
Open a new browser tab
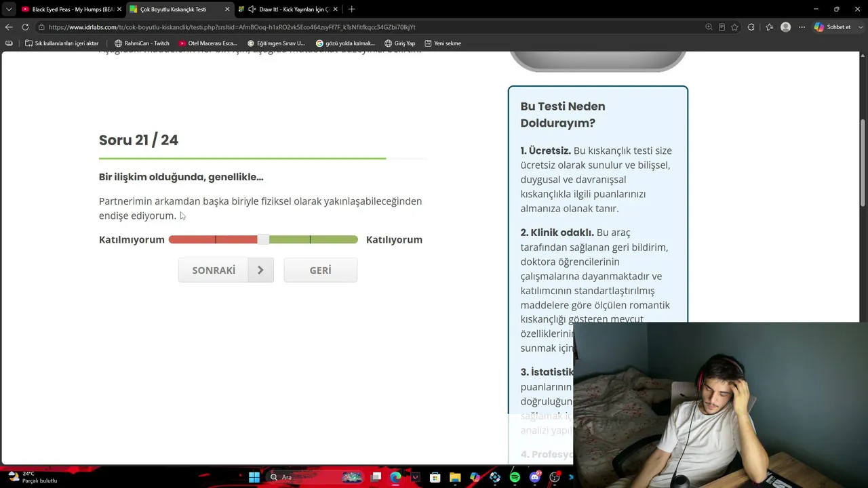pos(351,9)
